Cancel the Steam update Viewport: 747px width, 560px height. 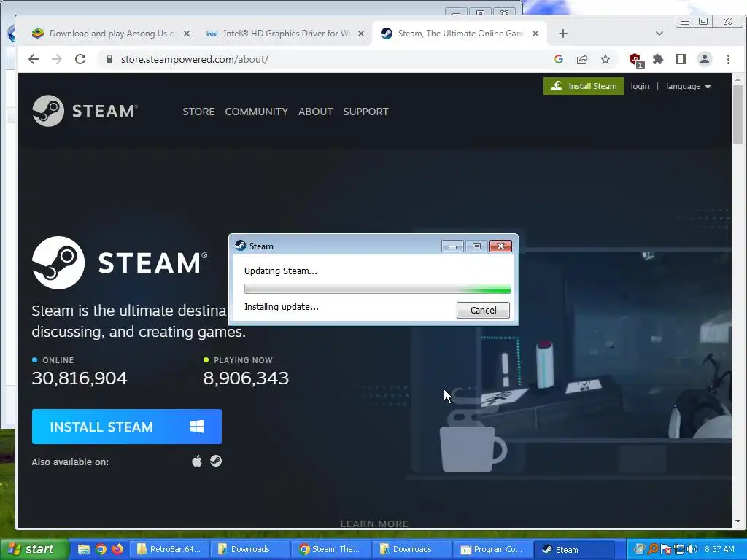(483, 311)
